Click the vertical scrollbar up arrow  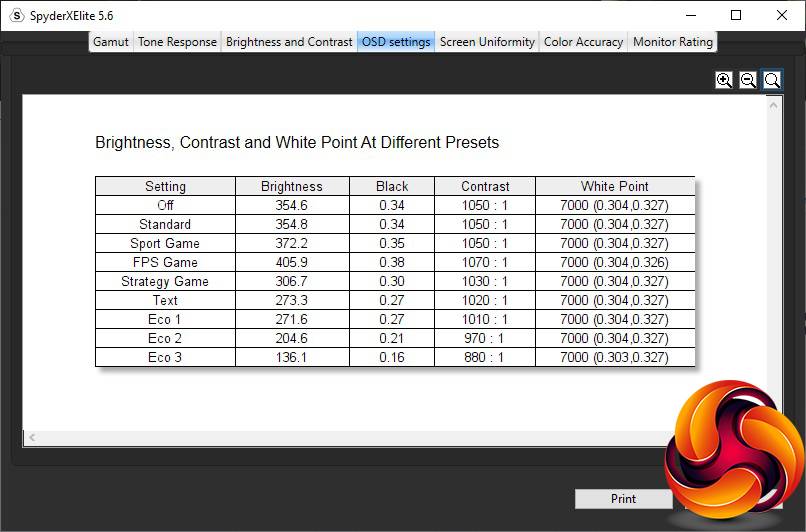774,105
